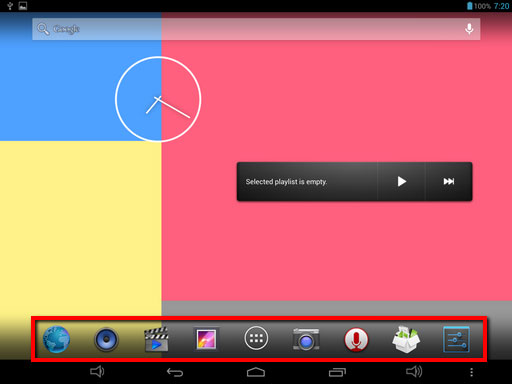Tap 'Selected playlist is empty.' text
Screen dimensions: 512x384
pyautogui.click(x=286, y=182)
